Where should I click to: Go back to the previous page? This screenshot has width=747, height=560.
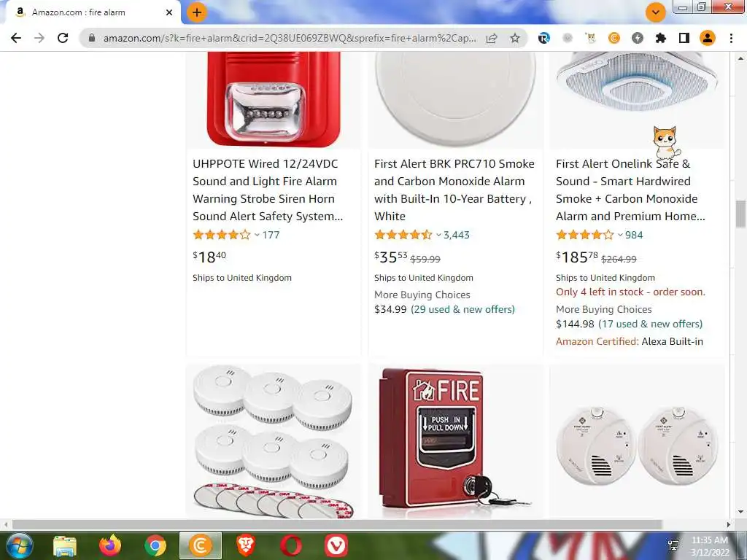(x=16, y=38)
